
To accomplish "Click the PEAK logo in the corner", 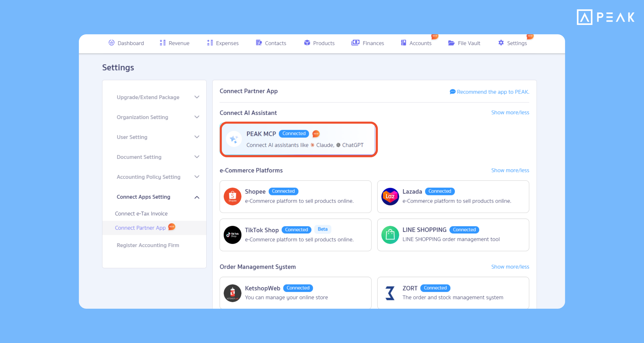I will (x=606, y=17).
